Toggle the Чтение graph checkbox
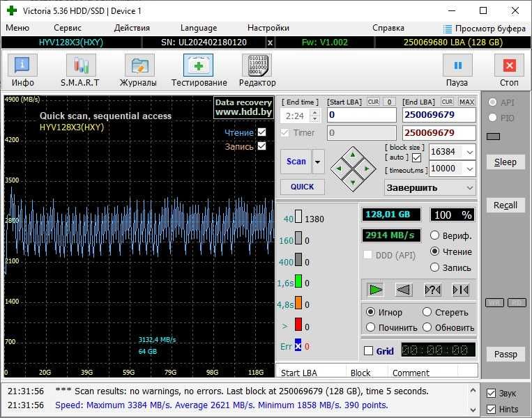Image resolution: width=532 pixels, height=420 pixels. click(x=262, y=132)
